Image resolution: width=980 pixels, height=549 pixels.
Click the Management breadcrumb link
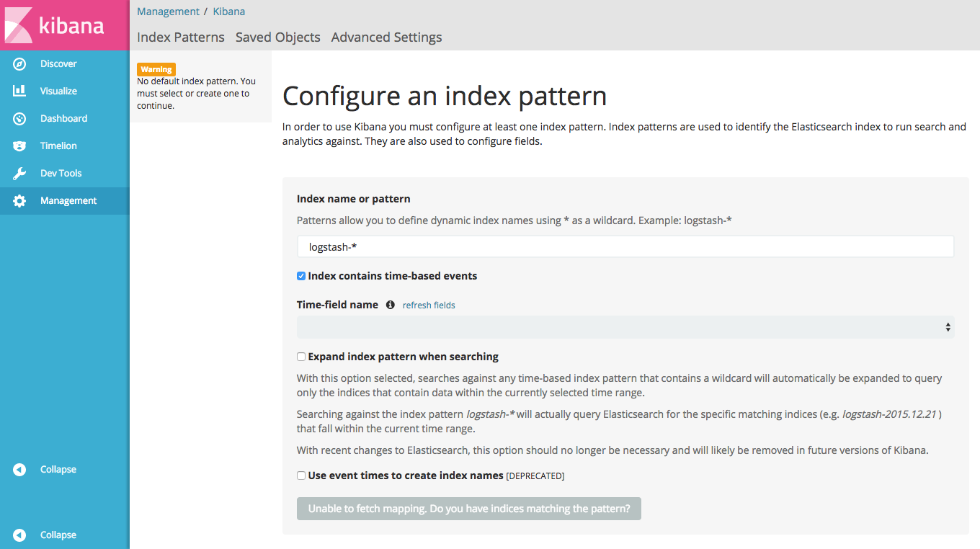point(168,12)
